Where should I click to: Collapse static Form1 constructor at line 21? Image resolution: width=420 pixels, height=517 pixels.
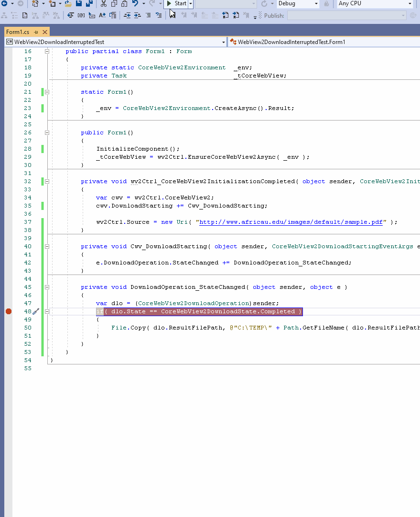(47, 92)
